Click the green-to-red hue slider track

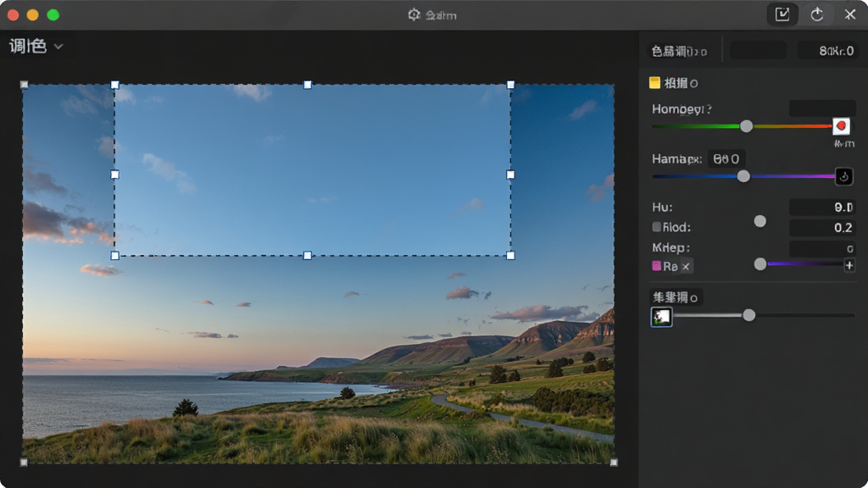tap(742, 126)
